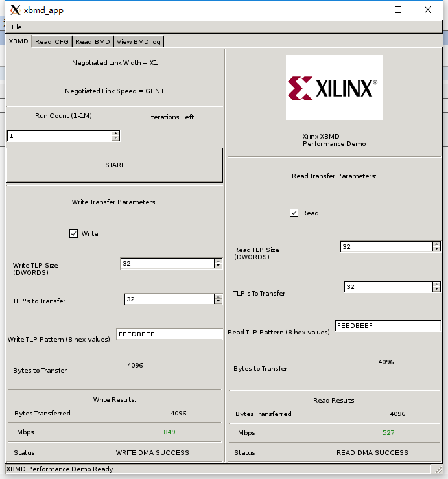Click the Write Transfer Parameters: heading
The width and height of the screenshot is (448, 479).
tap(114, 202)
